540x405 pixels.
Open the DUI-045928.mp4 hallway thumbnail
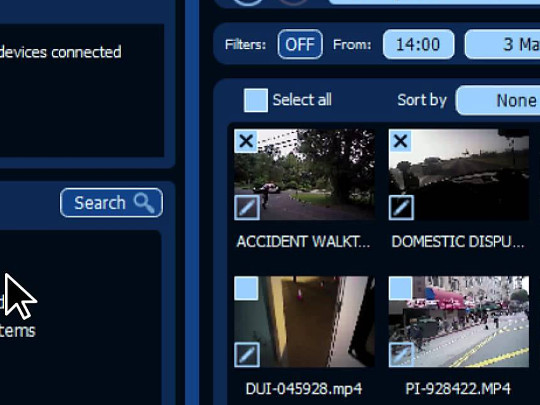click(x=304, y=322)
